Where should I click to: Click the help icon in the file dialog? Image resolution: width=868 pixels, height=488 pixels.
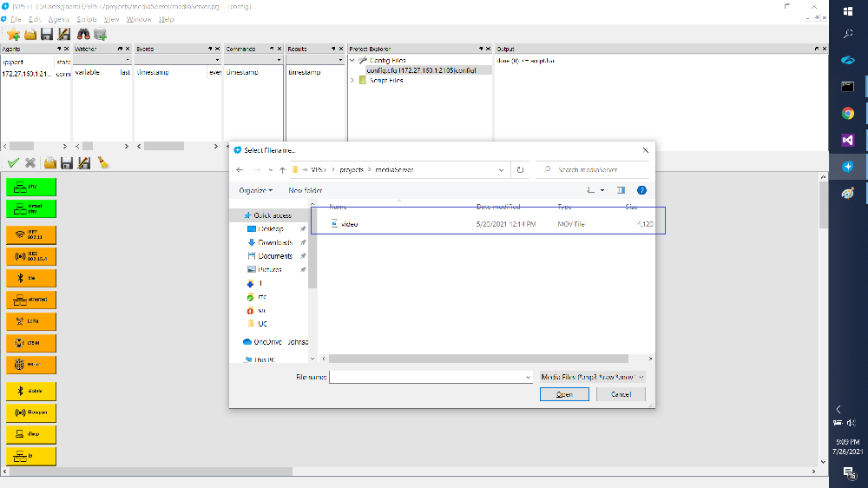click(641, 190)
